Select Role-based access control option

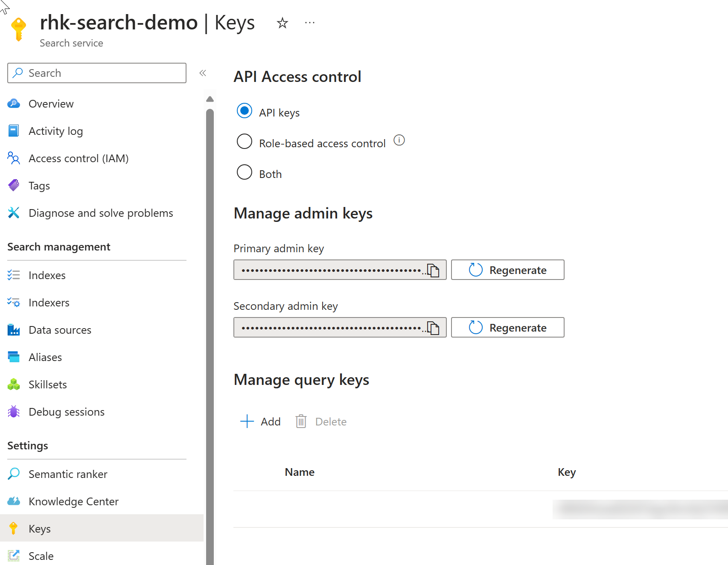(245, 142)
